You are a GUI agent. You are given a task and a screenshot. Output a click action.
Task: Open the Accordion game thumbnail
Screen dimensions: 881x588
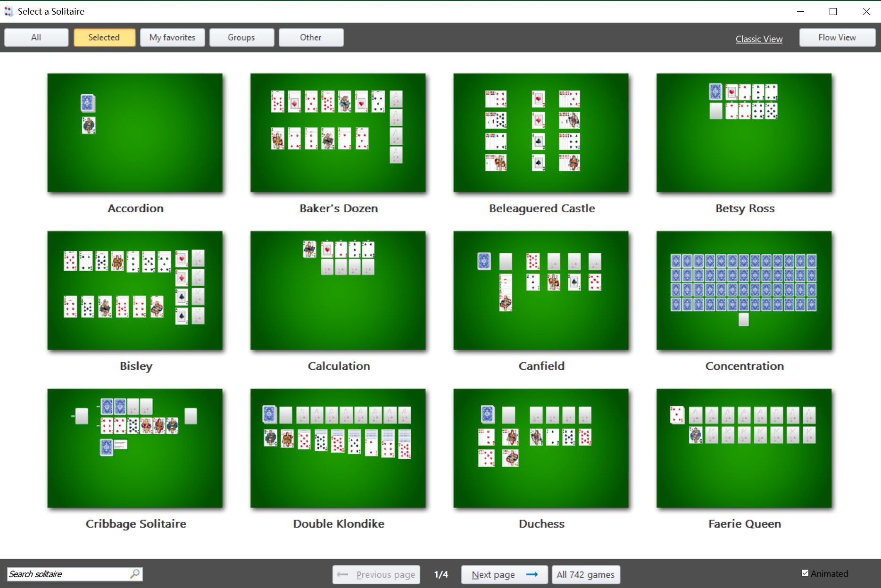[135, 133]
